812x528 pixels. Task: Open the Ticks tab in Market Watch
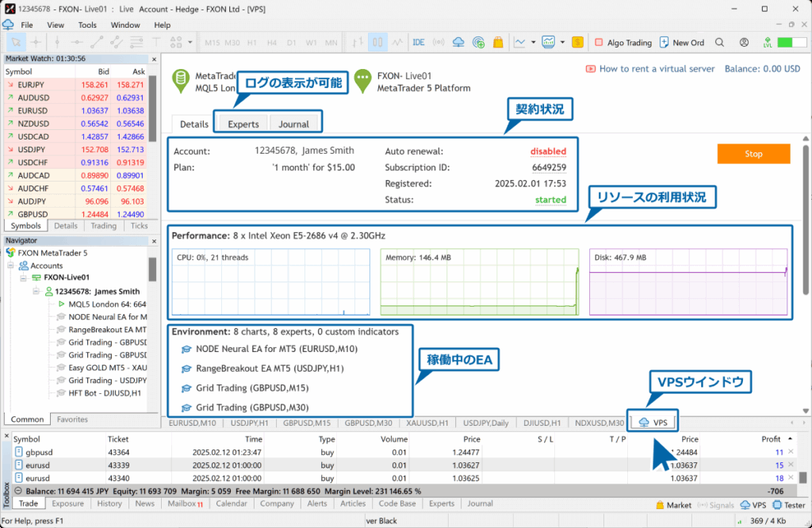tap(139, 226)
